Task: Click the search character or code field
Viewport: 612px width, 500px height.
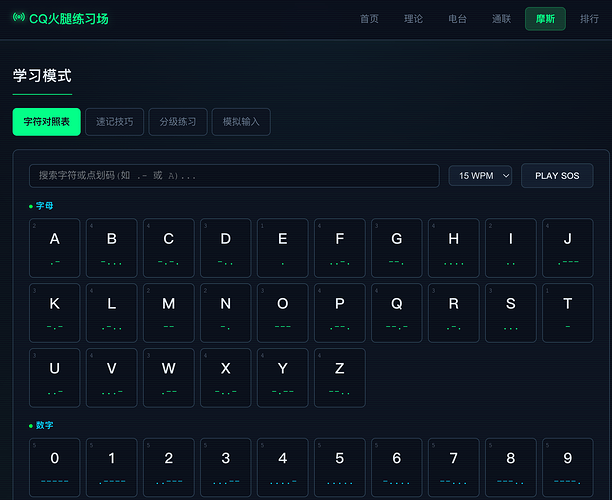Action: click(234, 176)
